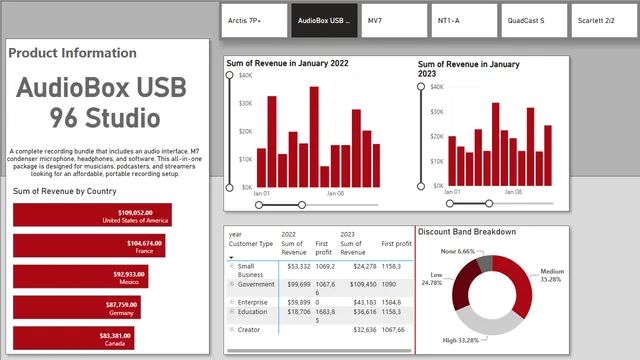This screenshot has height=360, width=640.
Task: Click the 2022 year column header
Action: point(288,234)
